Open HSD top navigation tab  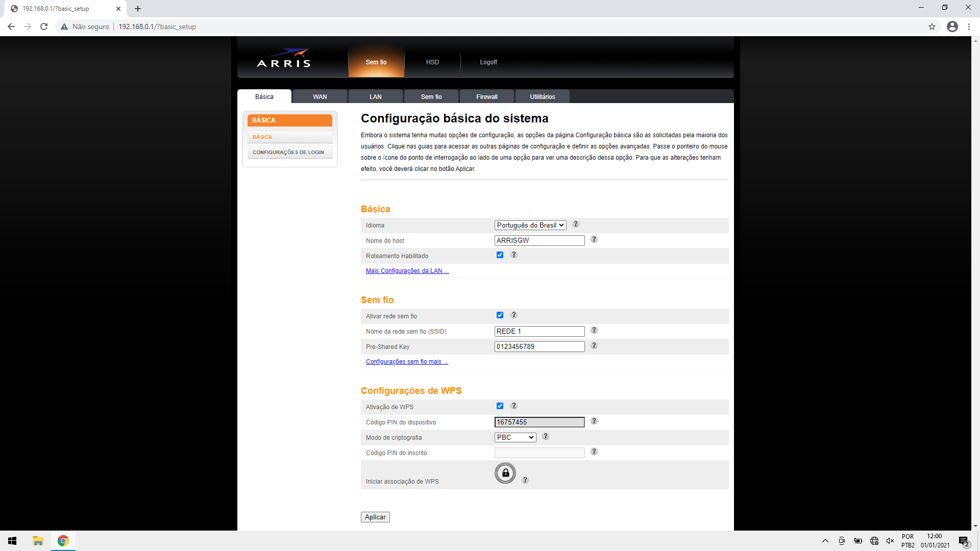click(432, 62)
